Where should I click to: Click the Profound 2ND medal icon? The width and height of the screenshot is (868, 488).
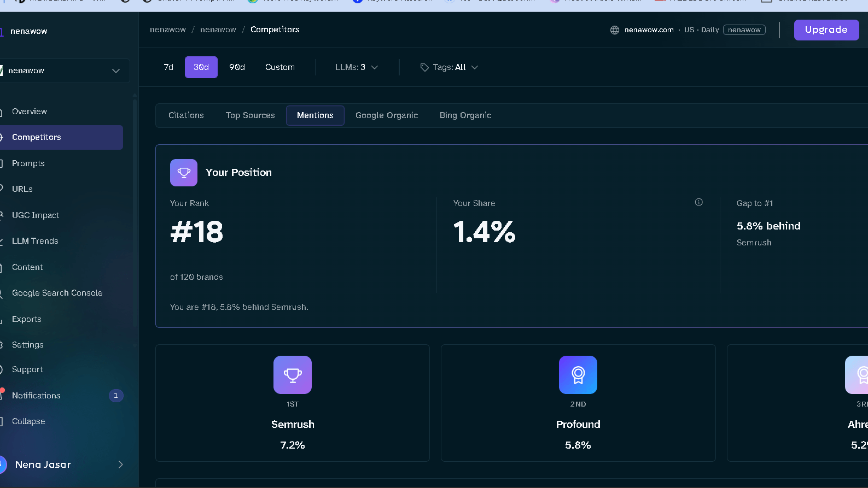578,375
